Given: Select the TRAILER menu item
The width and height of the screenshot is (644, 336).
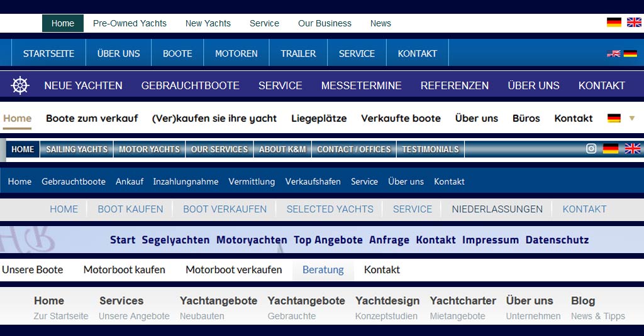Looking at the screenshot, I should point(298,53).
